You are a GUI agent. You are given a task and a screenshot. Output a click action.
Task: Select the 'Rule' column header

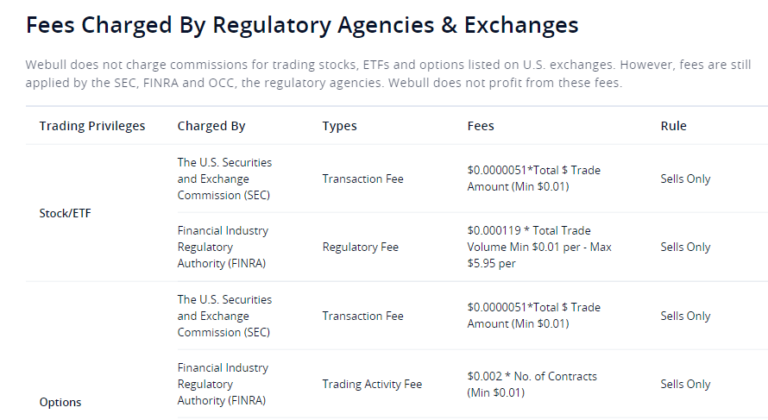[x=673, y=126]
